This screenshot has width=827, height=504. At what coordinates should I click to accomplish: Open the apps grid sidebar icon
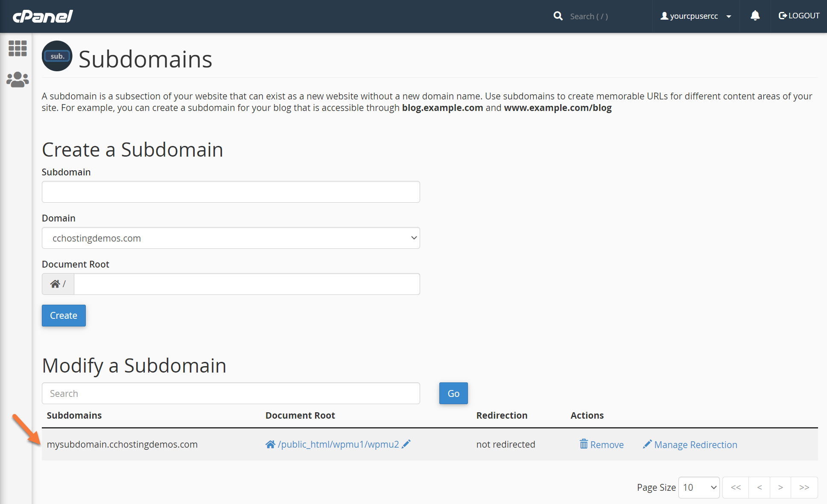(18, 48)
